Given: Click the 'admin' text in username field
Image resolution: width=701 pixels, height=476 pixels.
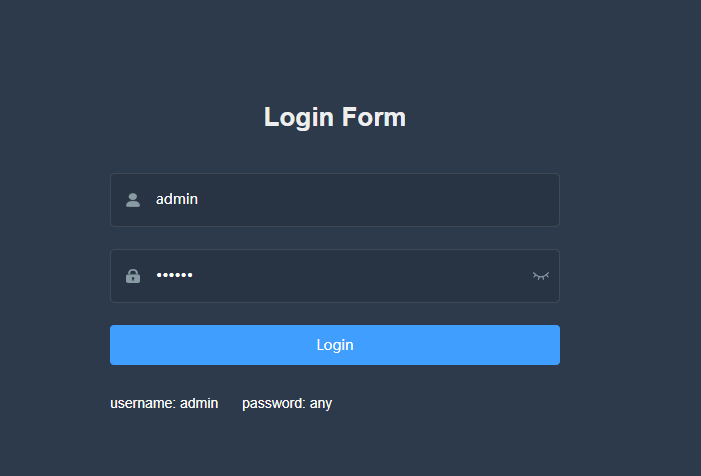Looking at the screenshot, I should tap(177, 199).
